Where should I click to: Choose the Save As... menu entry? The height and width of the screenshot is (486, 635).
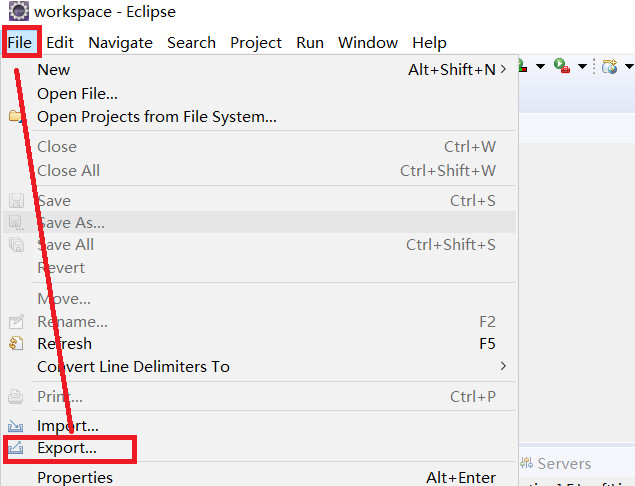tap(259, 222)
